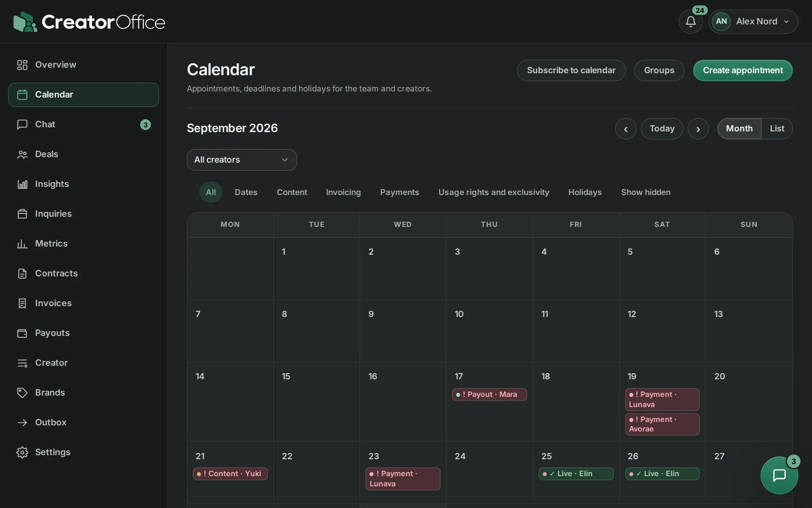This screenshot has width=812, height=508.
Task: Filter by the Invoicing tab
Action: click(343, 192)
